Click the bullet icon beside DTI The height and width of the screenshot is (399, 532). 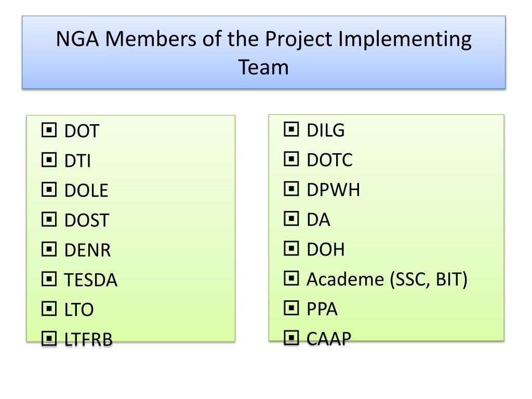49,161
